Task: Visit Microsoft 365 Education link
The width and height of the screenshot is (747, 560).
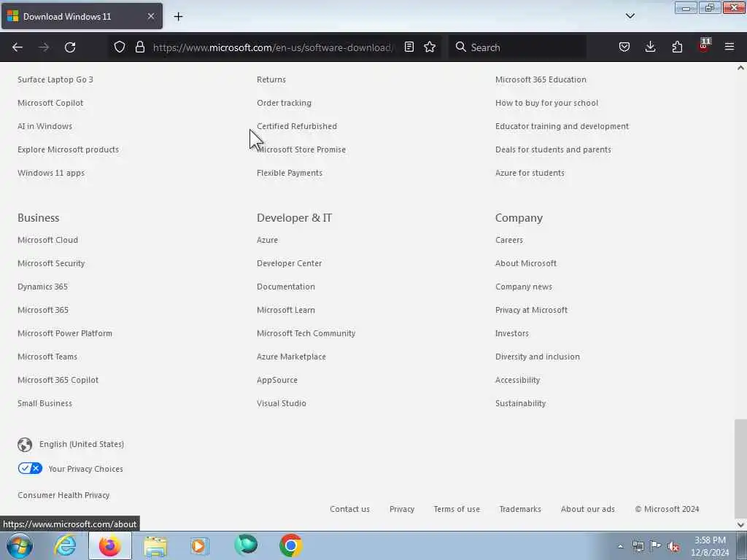Action: click(x=541, y=79)
